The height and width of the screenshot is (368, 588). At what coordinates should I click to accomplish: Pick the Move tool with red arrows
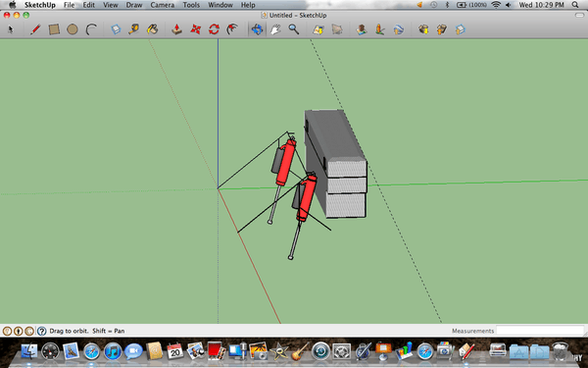[195, 29]
